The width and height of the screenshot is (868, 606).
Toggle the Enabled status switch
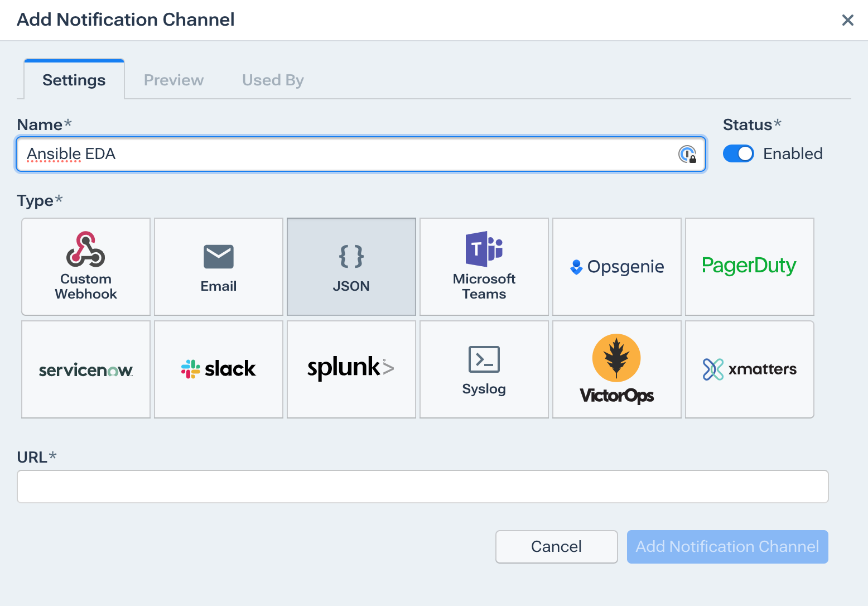[738, 153]
